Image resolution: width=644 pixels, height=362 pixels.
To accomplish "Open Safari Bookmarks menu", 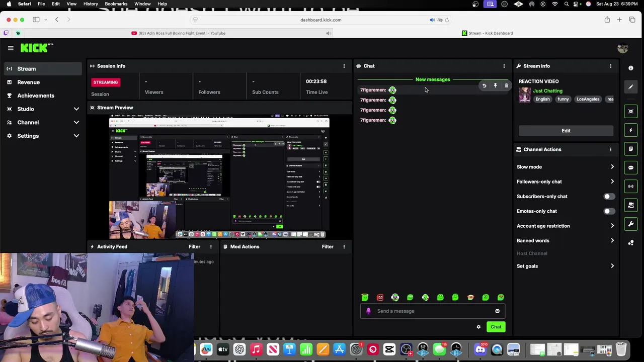I will click(116, 4).
